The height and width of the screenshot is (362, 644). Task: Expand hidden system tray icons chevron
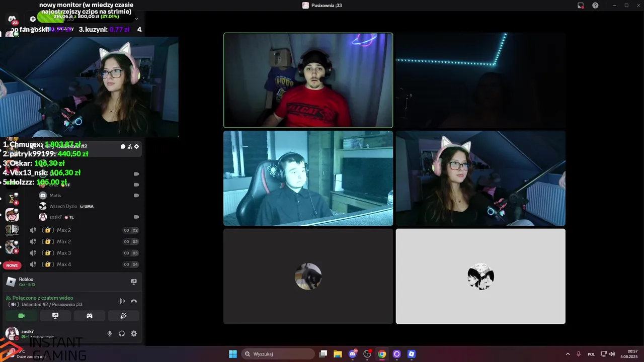[x=568, y=354]
